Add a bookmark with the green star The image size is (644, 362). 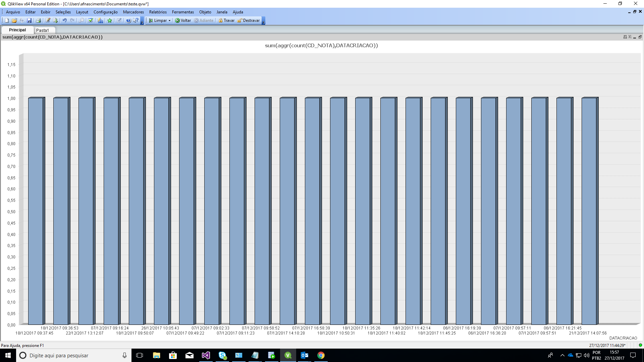click(x=110, y=20)
